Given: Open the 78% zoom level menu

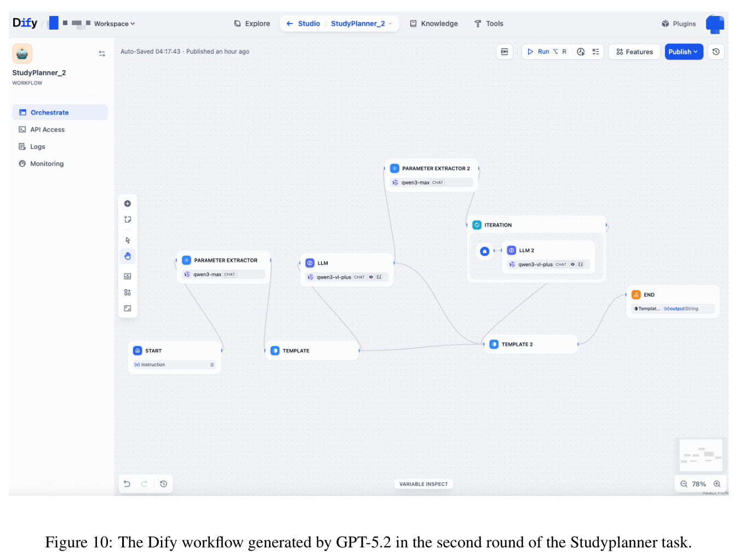Looking at the screenshot, I should pyautogui.click(x=699, y=484).
